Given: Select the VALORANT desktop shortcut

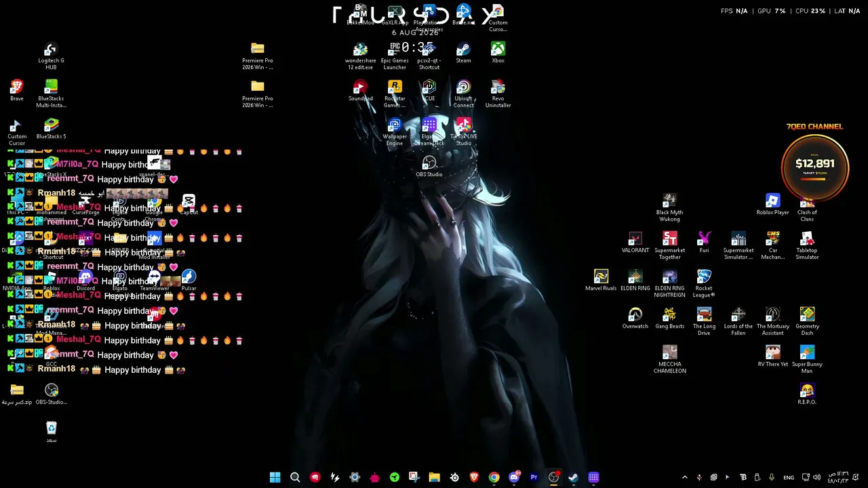Looking at the screenshot, I should [635, 243].
